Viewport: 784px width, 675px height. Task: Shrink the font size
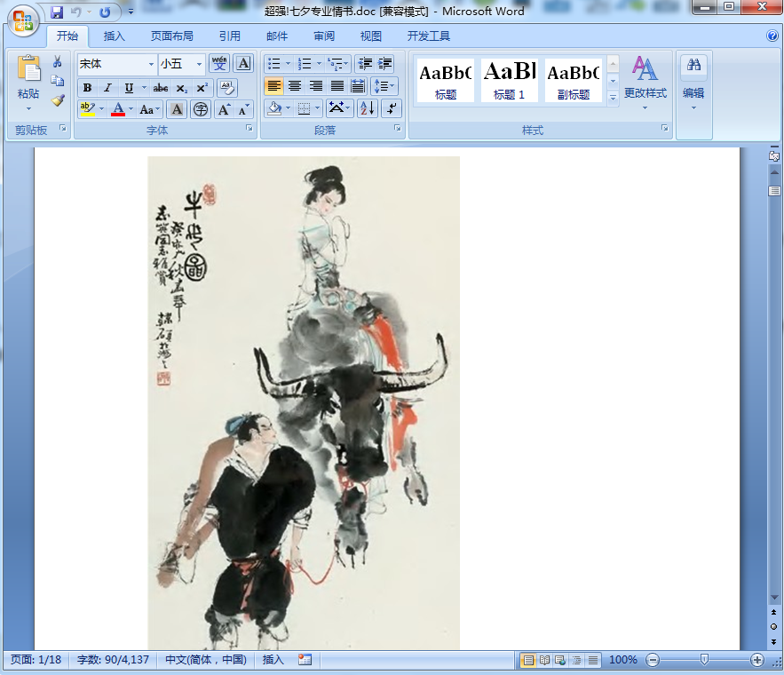[x=243, y=109]
